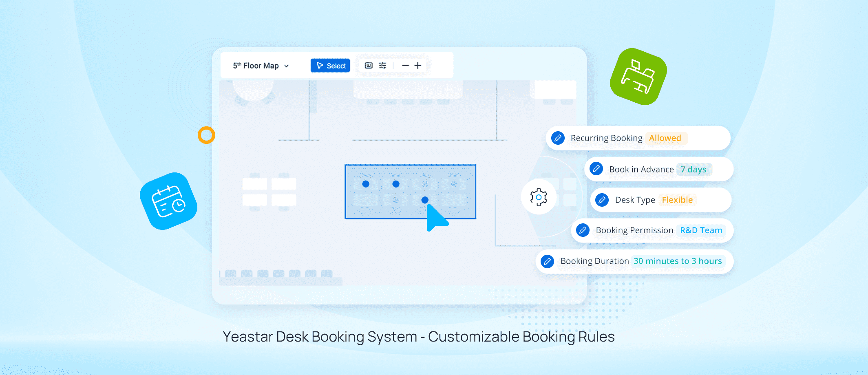
Task: Edit the Book in Advance pencil icon
Action: pyautogui.click(x=596, y=169)
